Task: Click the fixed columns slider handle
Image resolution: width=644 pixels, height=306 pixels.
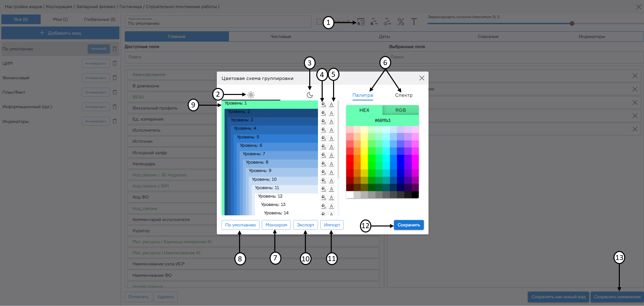Action: coord(572,23)
